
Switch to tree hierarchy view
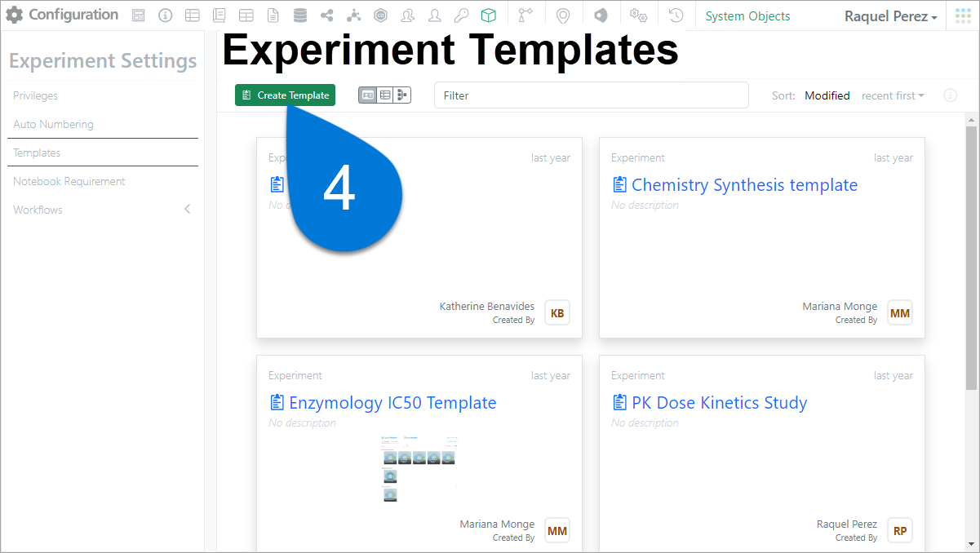tap(401, 95)
